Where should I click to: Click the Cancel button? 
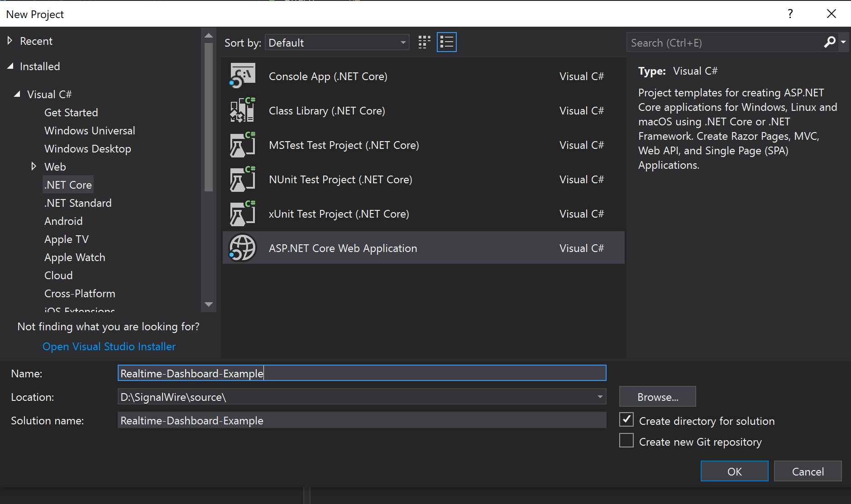(x=808, y=471)
